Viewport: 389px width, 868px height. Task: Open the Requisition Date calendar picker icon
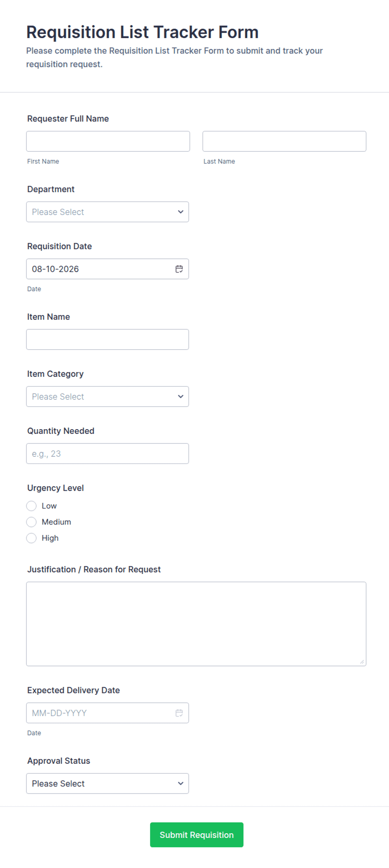click(x=179, y=269)
